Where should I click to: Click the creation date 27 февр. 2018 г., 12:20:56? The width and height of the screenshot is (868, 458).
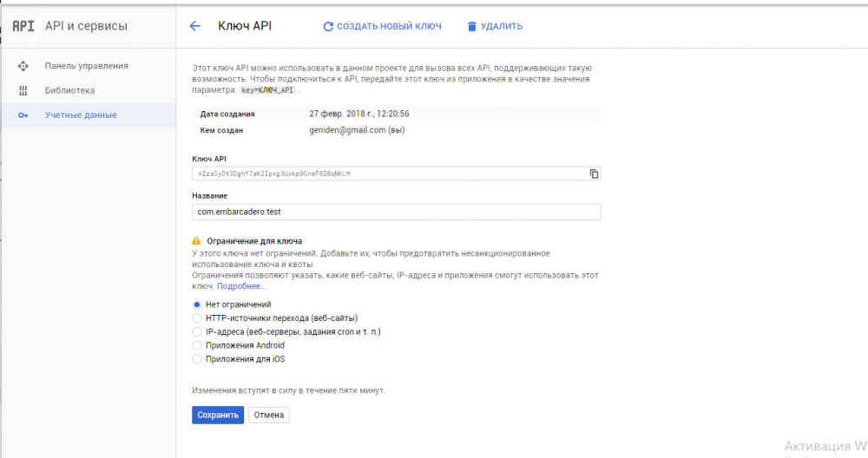359,114
